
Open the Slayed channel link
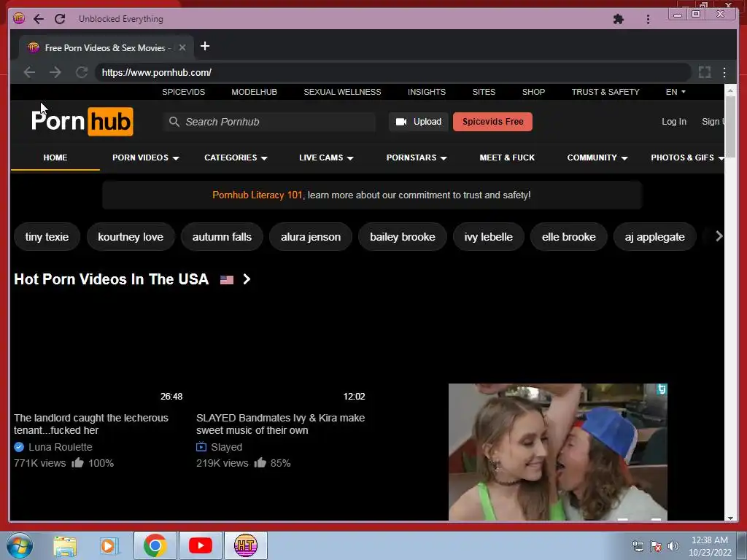point(226,447)
